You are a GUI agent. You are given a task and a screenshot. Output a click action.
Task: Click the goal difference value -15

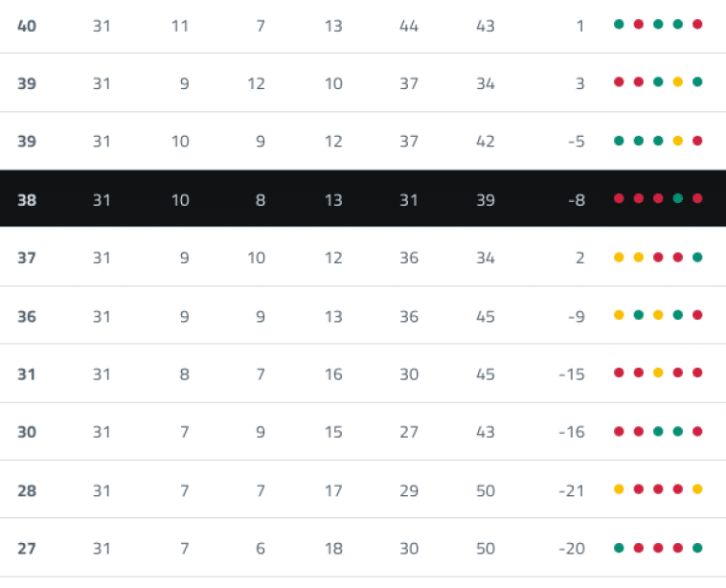pyautogui.click(x=571, y=374)
